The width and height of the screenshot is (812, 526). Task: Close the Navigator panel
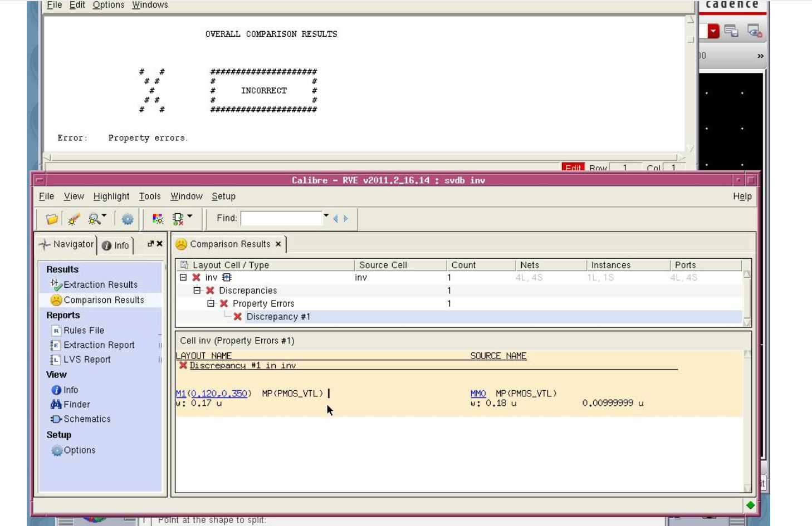pos(160,244)
